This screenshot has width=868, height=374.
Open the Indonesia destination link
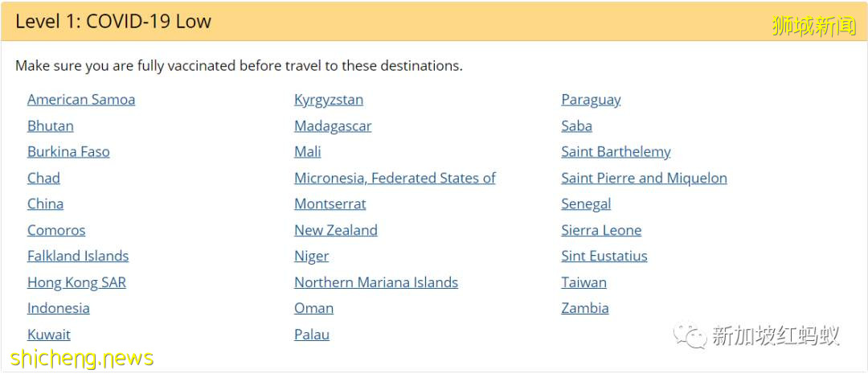[x=59, y=308]
